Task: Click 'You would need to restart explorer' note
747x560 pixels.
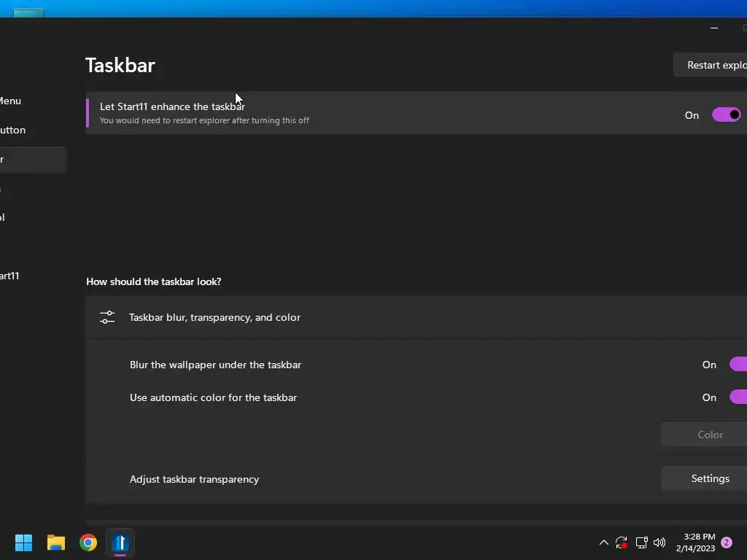Action: (204, 120)
